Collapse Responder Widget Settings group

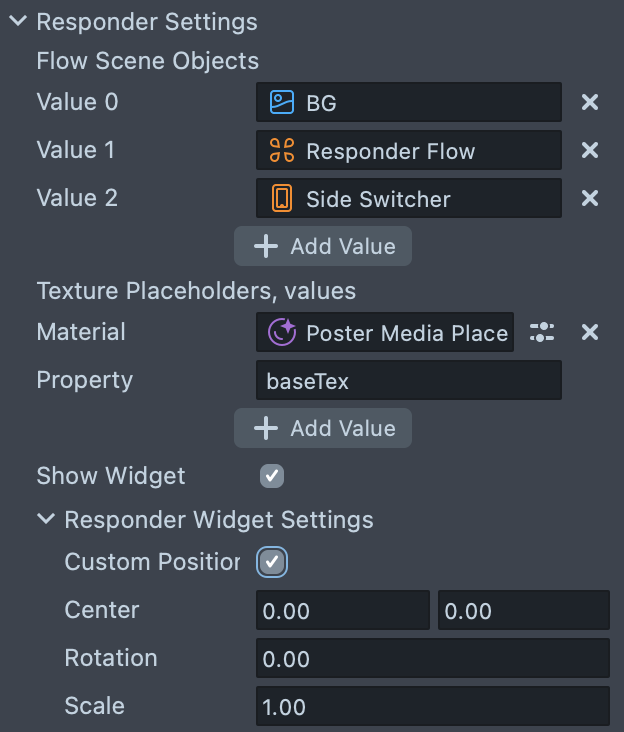(x=46, y=519)
